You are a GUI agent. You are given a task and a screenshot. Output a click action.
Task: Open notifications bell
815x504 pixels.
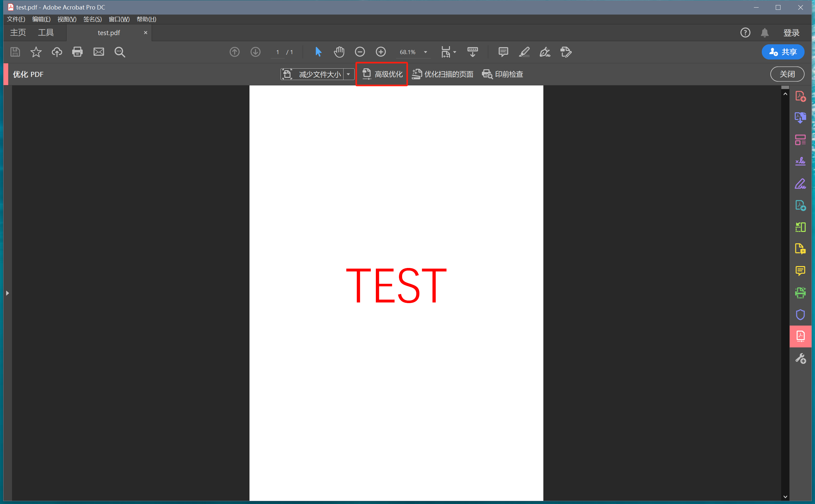(765, 33)
